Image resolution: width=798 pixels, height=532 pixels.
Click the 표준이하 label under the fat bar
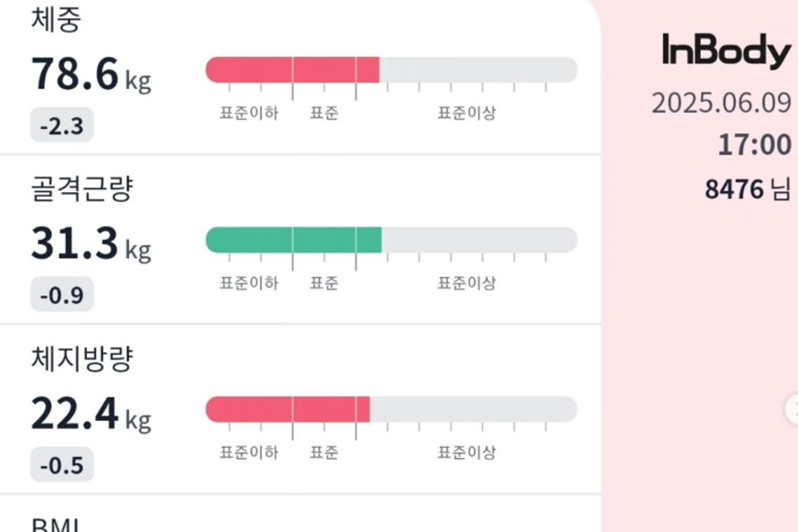[249, 453]
